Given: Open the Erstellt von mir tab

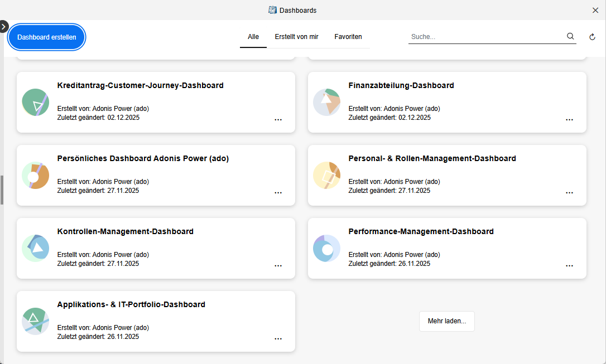Looking at the screenshot, I should (296, 37).
